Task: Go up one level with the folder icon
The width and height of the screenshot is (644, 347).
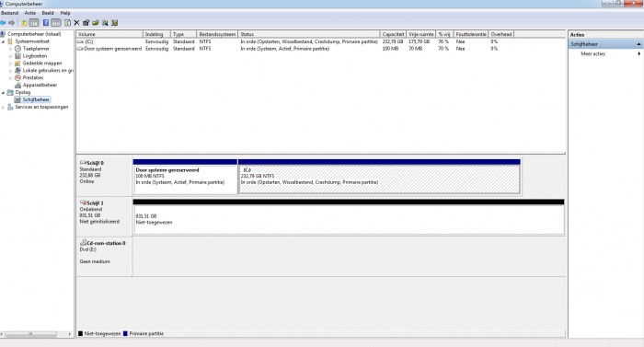Action: coord(24,23)
